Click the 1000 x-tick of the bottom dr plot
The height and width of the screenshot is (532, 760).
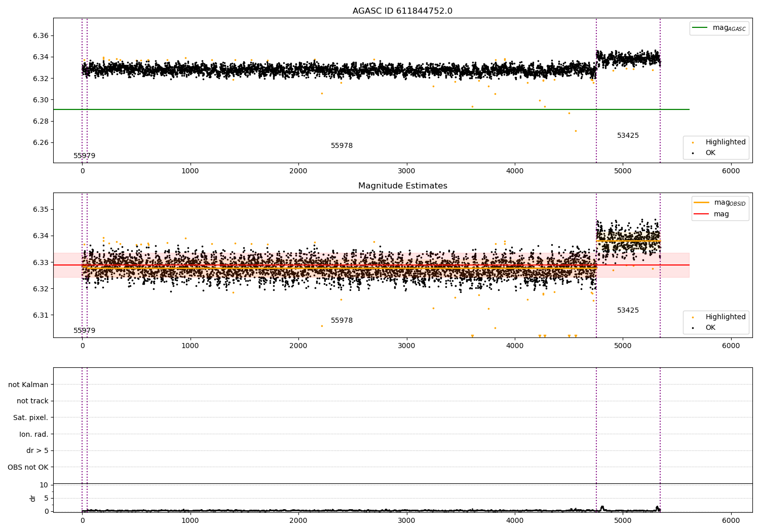[191, 520]
